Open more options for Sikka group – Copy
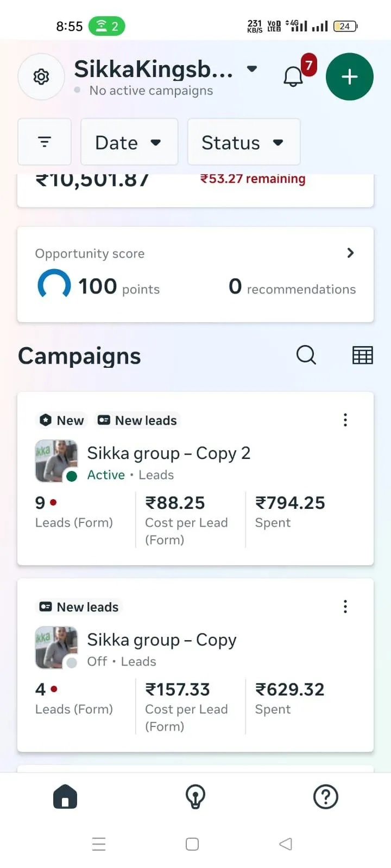Screen dimensions: 391x868 345,607
